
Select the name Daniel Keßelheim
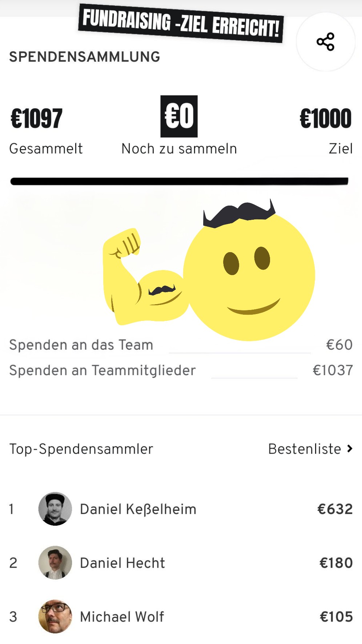pos(138,509)
